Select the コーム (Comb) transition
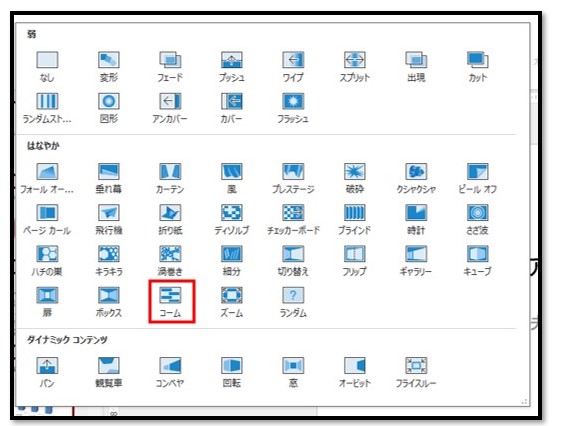The image size is (566, 426). click(170, 302)
